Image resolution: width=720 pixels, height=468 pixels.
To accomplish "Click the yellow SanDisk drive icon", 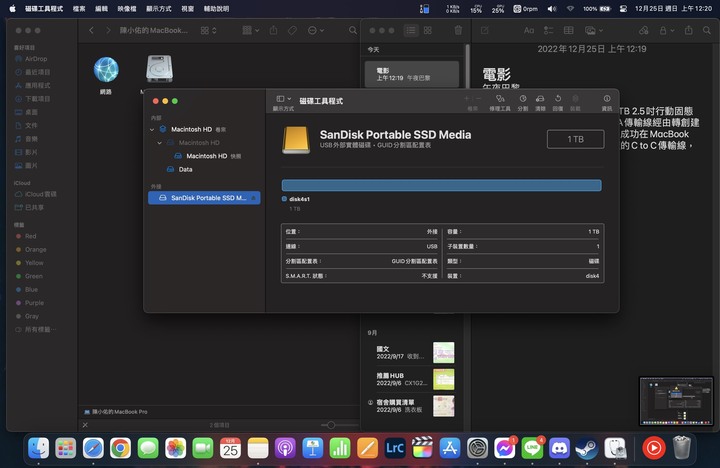I will tap(296, 140).
